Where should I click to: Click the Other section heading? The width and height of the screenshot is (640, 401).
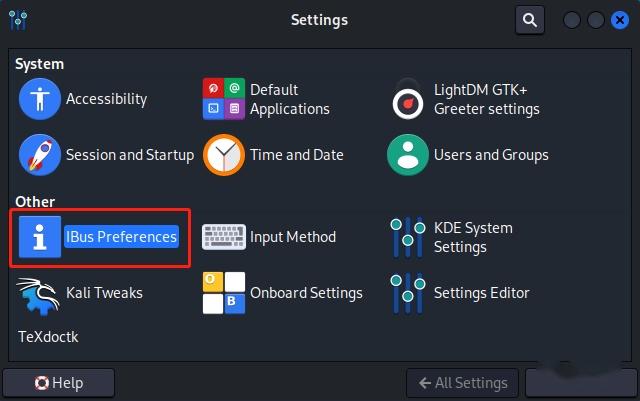click(x=35, y=202)
